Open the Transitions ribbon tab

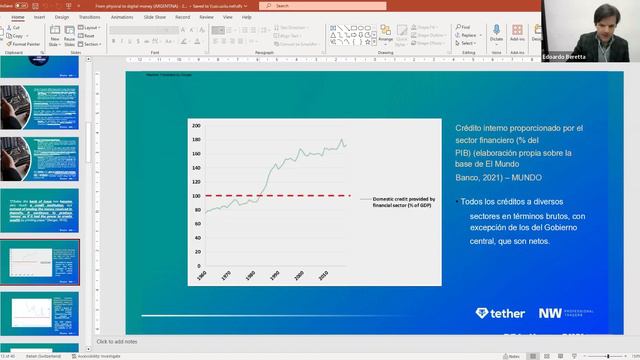(89, 17)
